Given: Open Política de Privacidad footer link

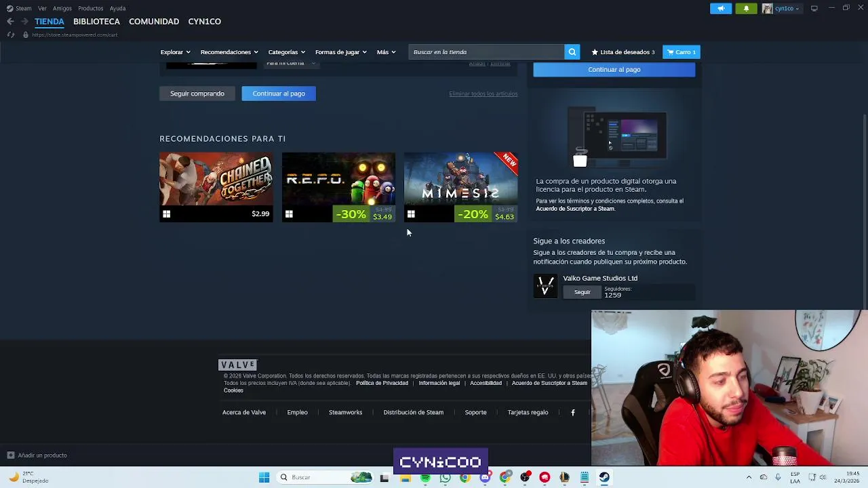Looking at the screenshot, I should tap(382, 383).
